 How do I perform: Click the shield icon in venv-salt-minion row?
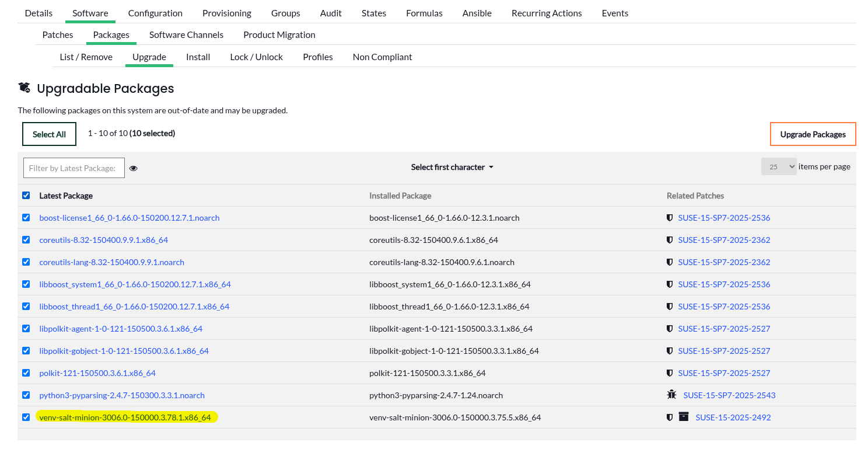[670, 417]
